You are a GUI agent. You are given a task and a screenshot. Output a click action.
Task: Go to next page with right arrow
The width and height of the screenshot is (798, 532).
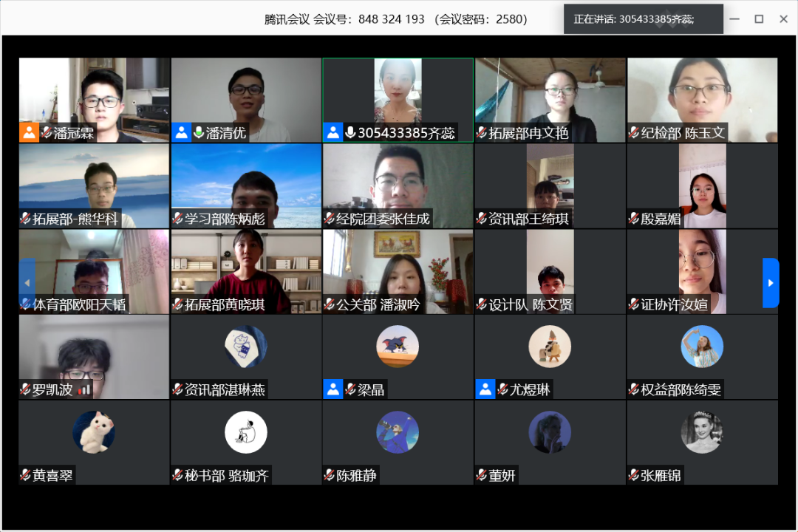pos(770,283)
